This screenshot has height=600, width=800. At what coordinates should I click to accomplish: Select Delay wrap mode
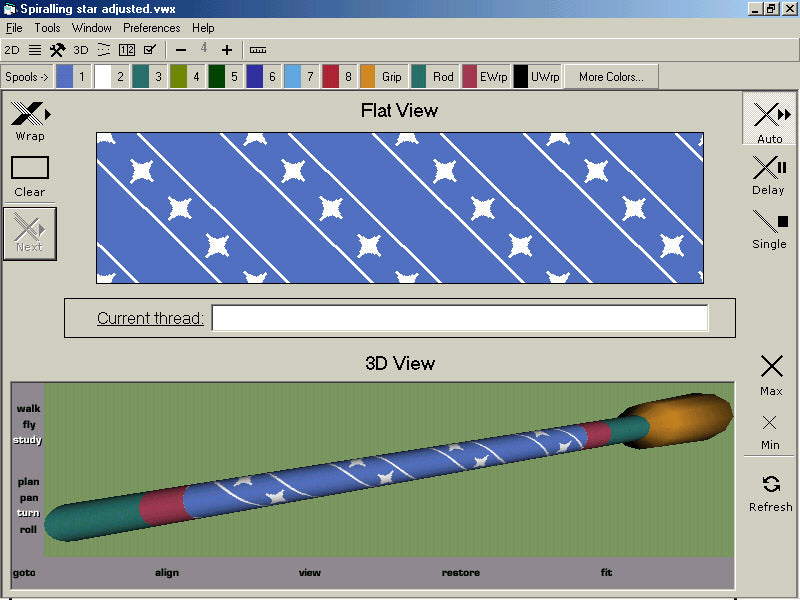pyautogui.click(x=768, y=168)
